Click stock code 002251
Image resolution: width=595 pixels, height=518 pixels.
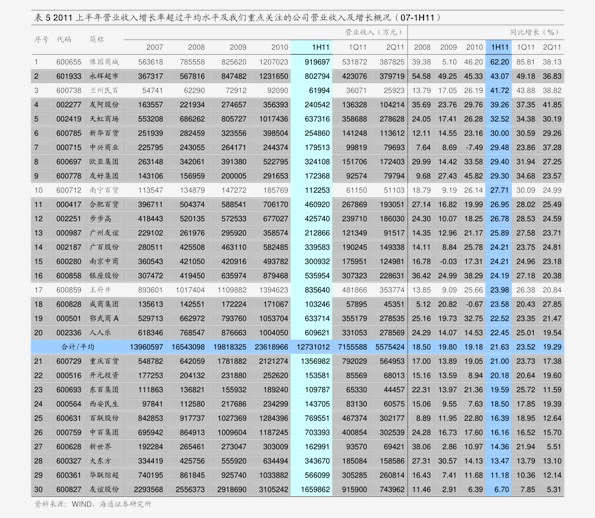pos(69,219)
